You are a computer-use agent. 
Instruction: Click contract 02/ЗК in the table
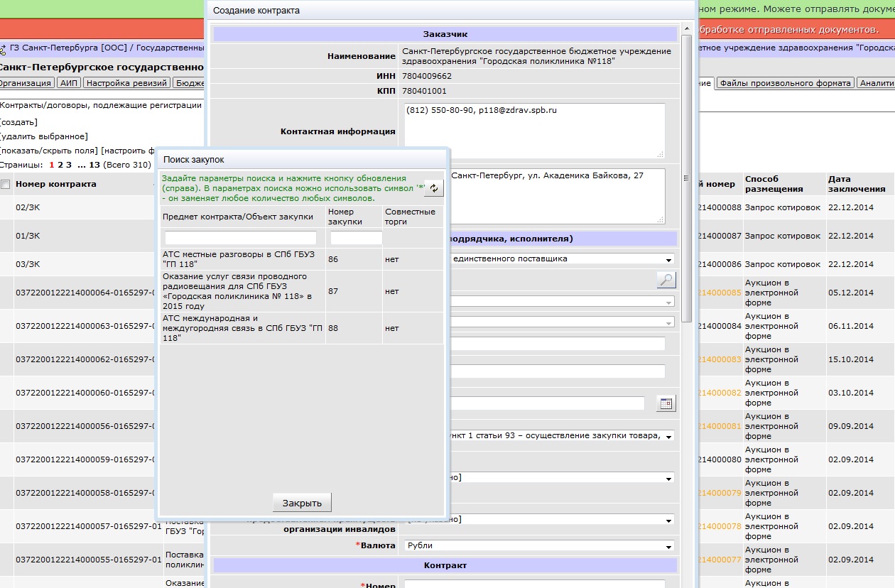28,207
